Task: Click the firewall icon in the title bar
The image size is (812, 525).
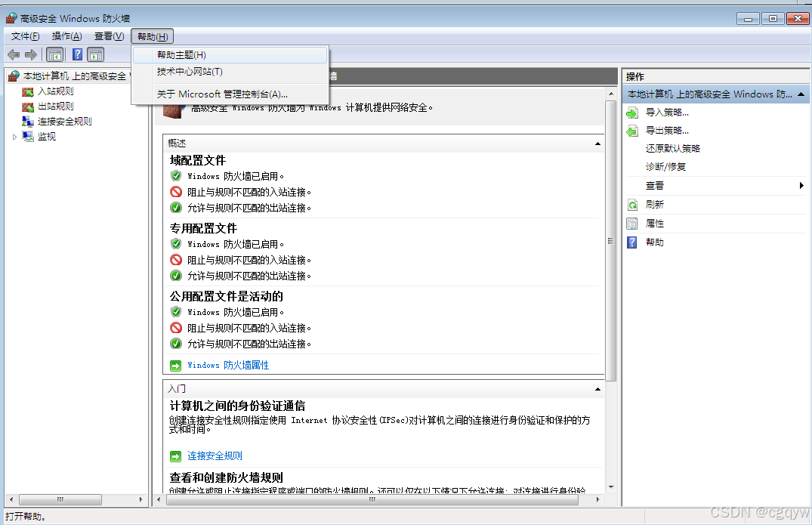Action: click(x=11, y=19)
